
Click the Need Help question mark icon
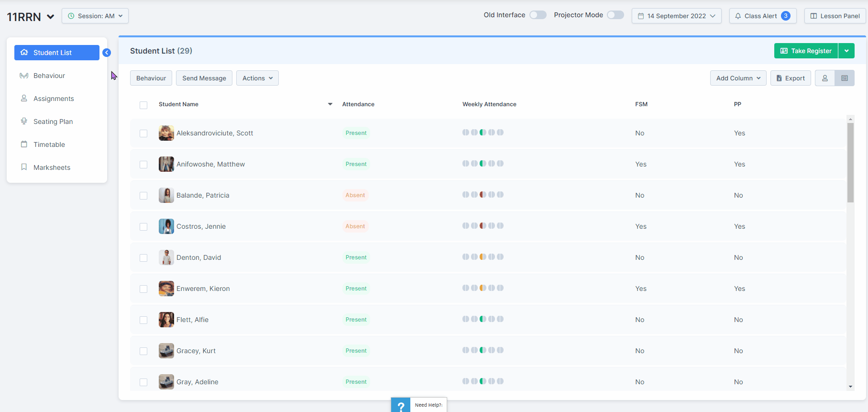[401, 405]
